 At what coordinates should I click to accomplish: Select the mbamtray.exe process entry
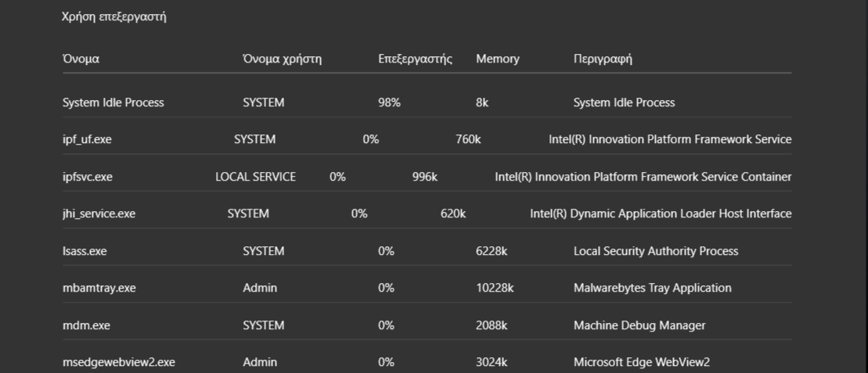(99, 288)
